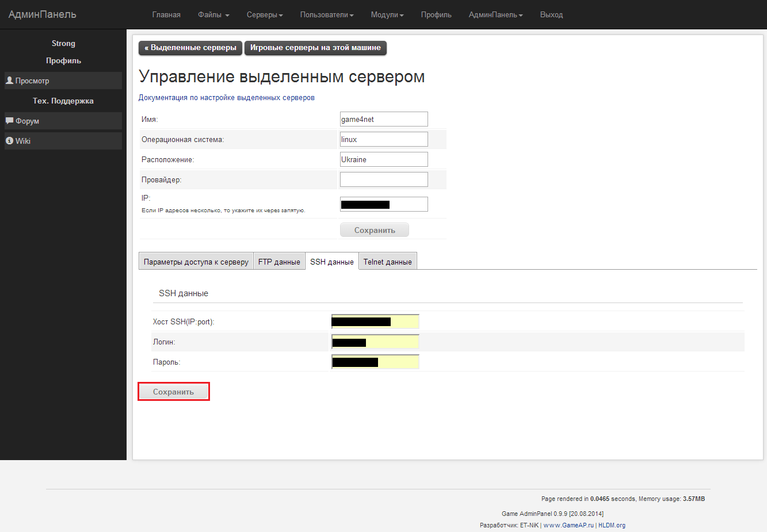Image resolution: width=767 pixels, height=532 pixels.
Task: Expand the Пользователи dropdown menu
Action: [x=327, y=15]
